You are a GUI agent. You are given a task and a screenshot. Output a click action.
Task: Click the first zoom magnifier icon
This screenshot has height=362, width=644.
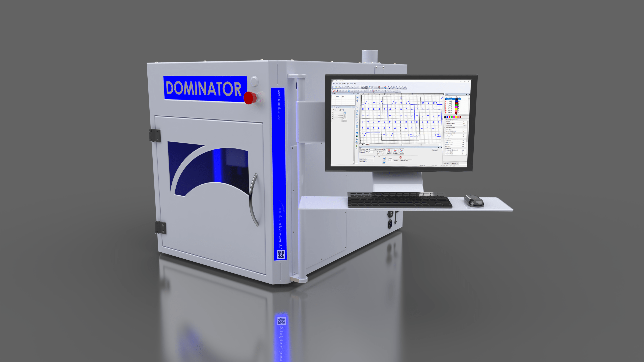click(389, 88)
